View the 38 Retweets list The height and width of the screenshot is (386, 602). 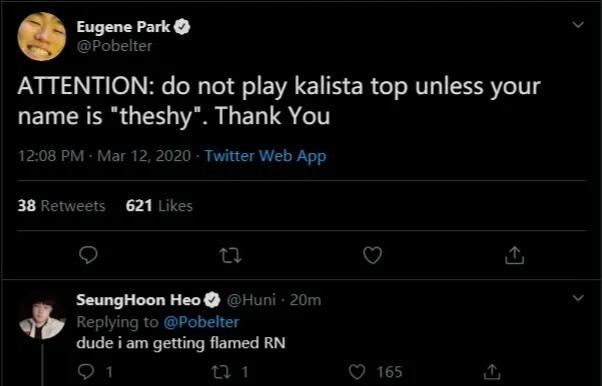[x=61, y=206]
